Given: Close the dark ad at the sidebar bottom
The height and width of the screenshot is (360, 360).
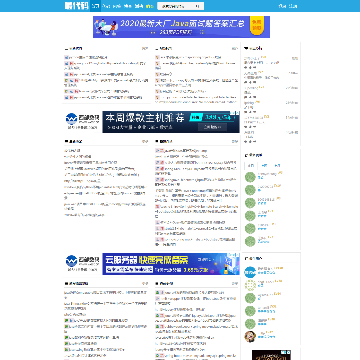Looking at the screenshot, I should 288,352.
